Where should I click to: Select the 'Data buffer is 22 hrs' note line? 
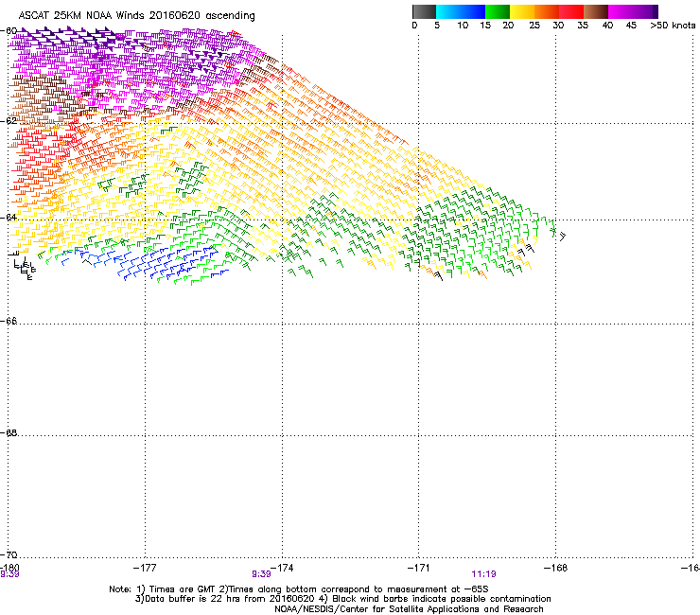[x=342, y=599]
